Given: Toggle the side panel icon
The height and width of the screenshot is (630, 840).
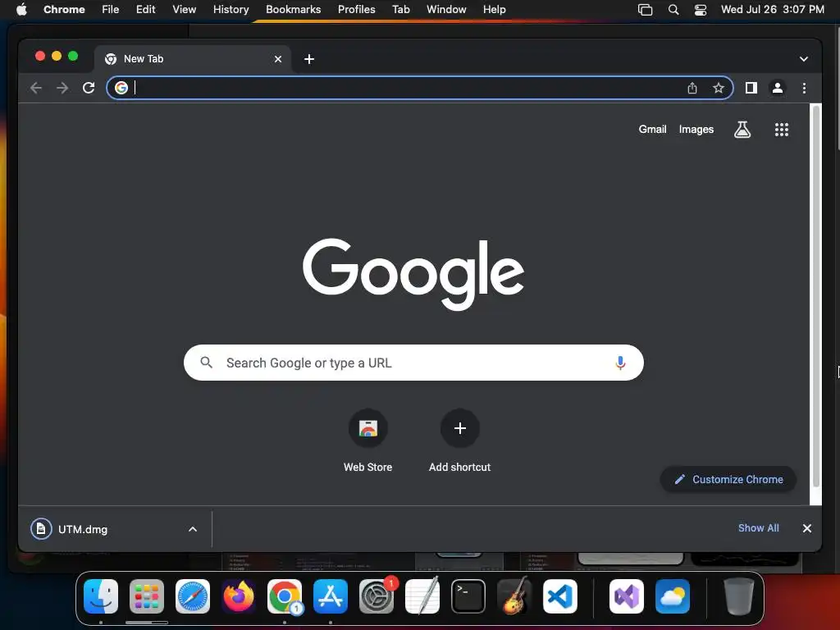Looking at the screenshot, I should click(751, 88).
